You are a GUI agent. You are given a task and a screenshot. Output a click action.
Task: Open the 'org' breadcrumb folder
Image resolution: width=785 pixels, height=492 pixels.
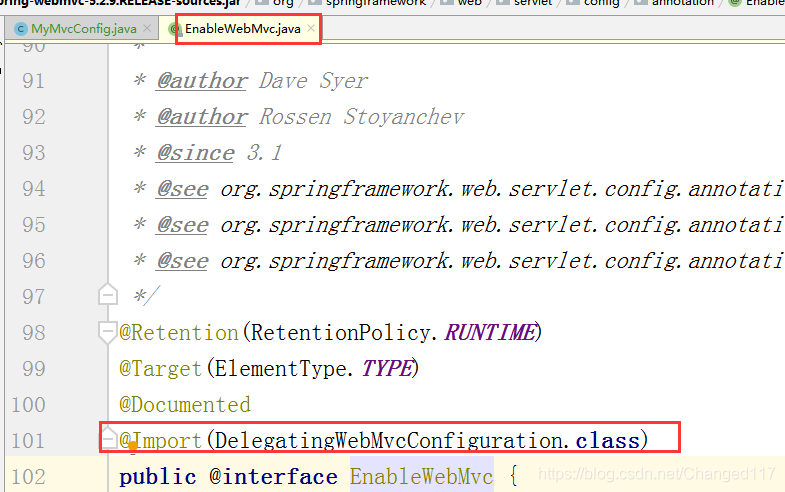tap(275, 3)
